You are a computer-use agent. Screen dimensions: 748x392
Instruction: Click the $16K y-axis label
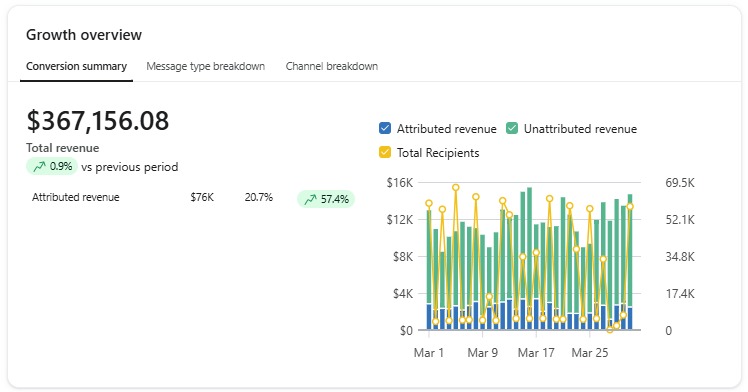click(x=400, y=183)
